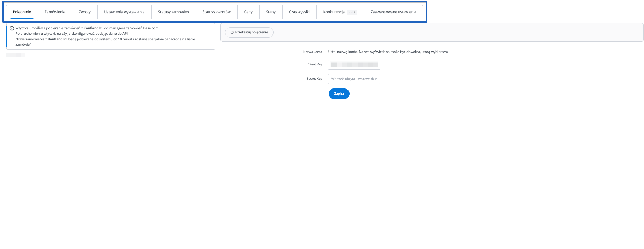Select the Statusy zamówień tab
This screenshot has width=644, height=249.
pos(173,12)
